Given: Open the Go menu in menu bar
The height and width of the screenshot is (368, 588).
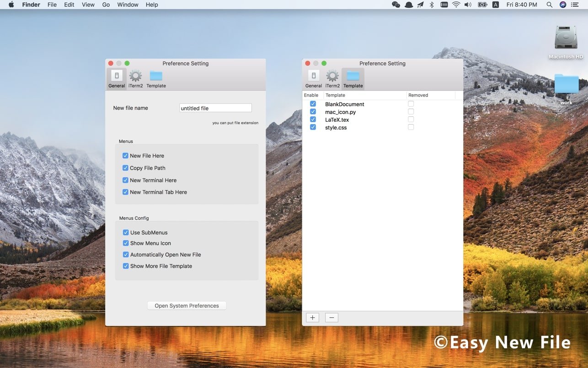Looking at the screenshot, I should tap(106, 5).
